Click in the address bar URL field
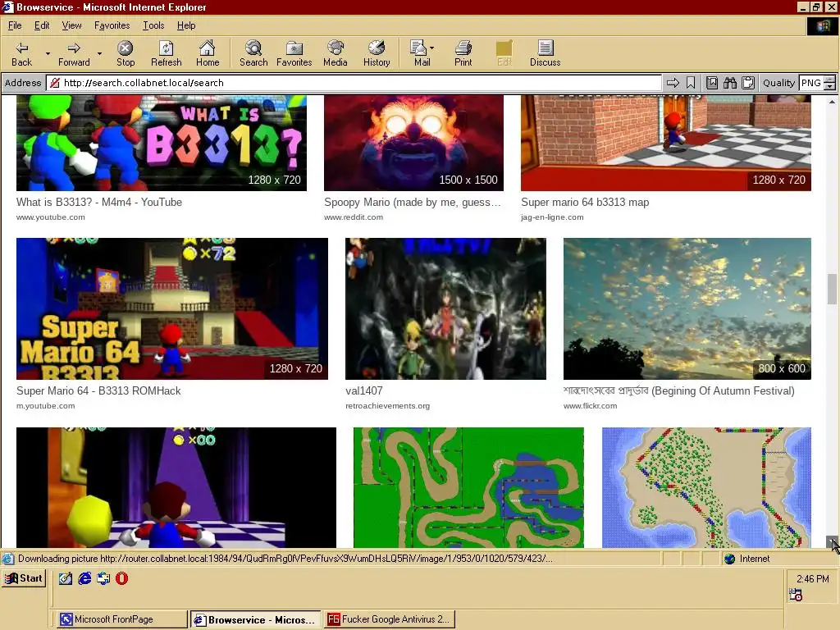 (354, 83)
